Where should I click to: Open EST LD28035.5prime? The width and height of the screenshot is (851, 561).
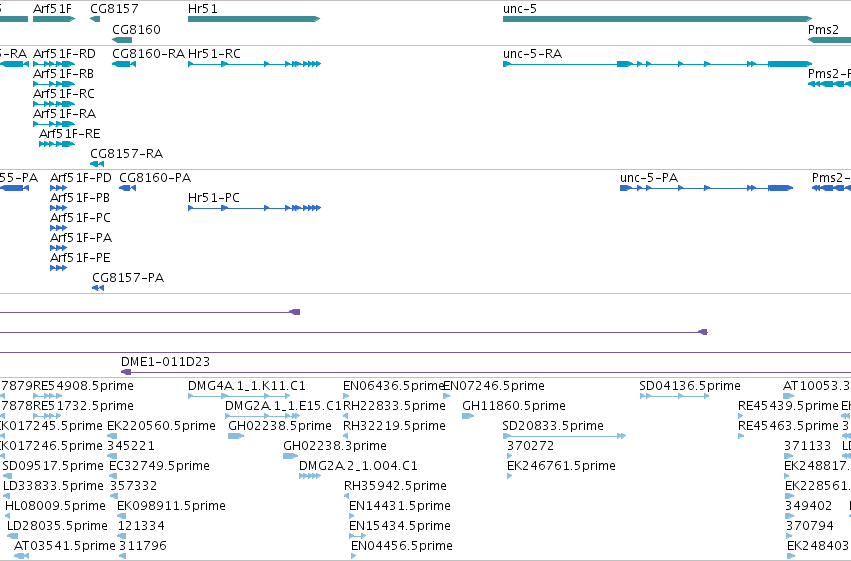(x=57, y=526)
